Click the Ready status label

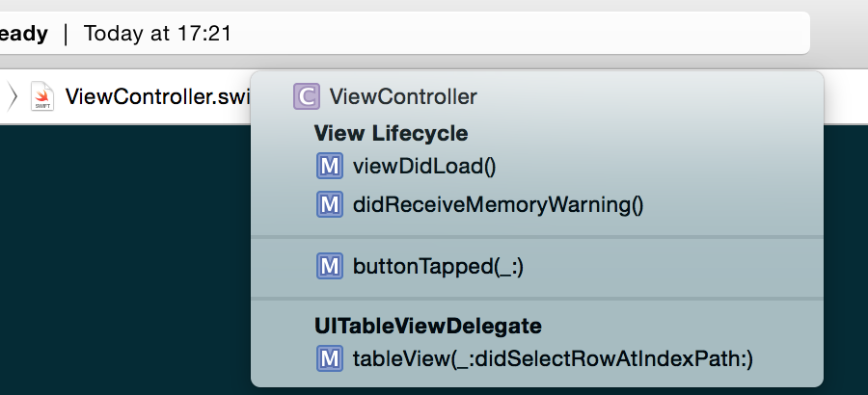23,34
